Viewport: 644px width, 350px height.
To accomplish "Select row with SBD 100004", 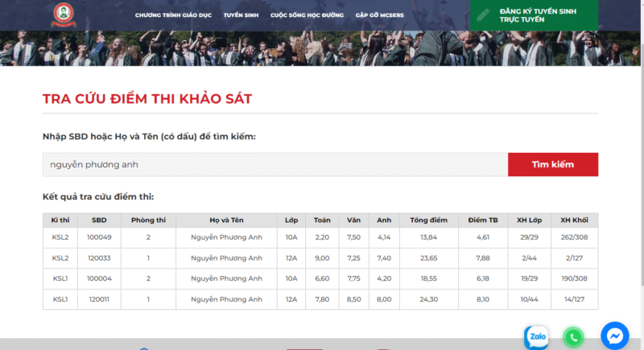I will (x=99, y=279).
